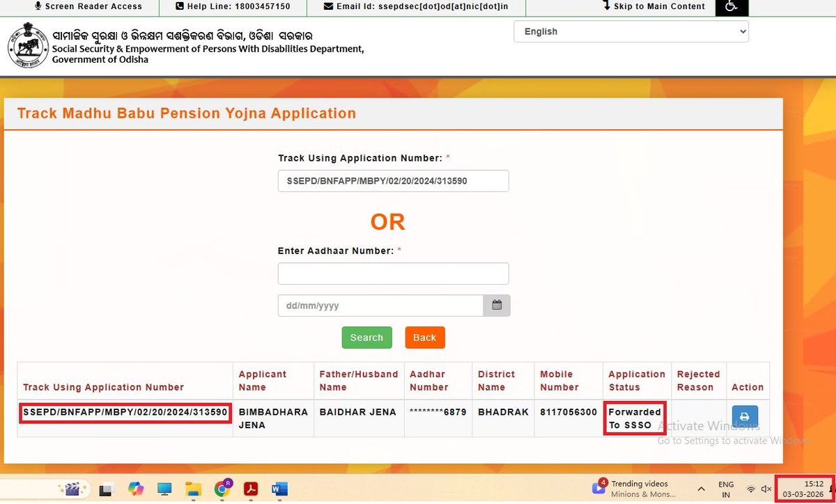Image resolution: width=836 pixels, height=504 pixels.
Task: Open the taskbar clock showing 15:12
Action: [x=805, y=489]
